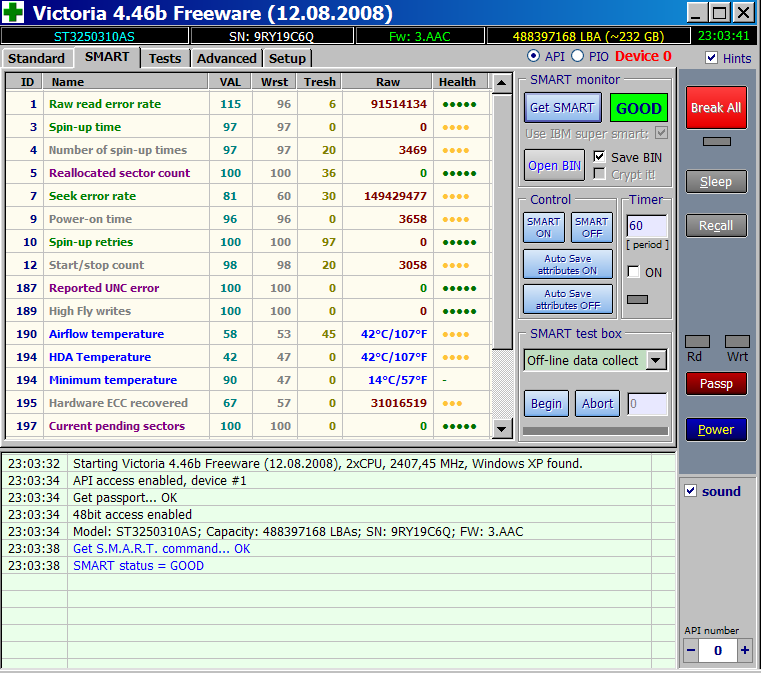Click the Timer period input field
The image size is (761, 673).
tap(646, 226)
